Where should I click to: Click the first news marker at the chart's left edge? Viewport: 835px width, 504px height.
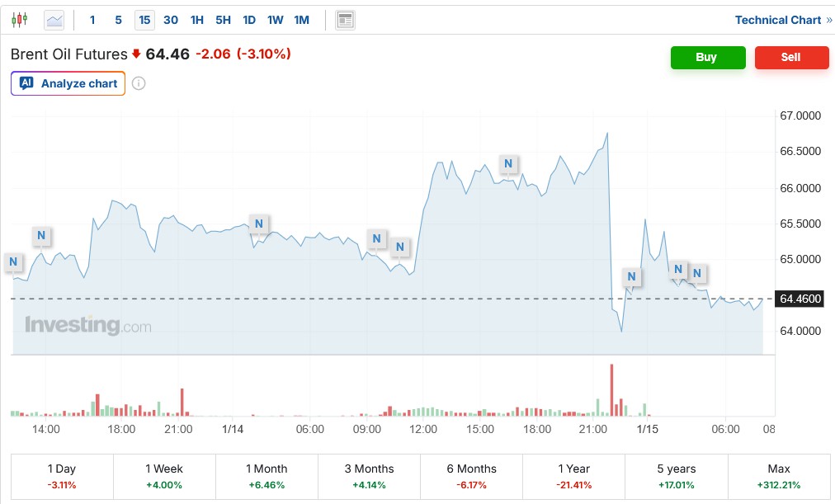[13, 262]
